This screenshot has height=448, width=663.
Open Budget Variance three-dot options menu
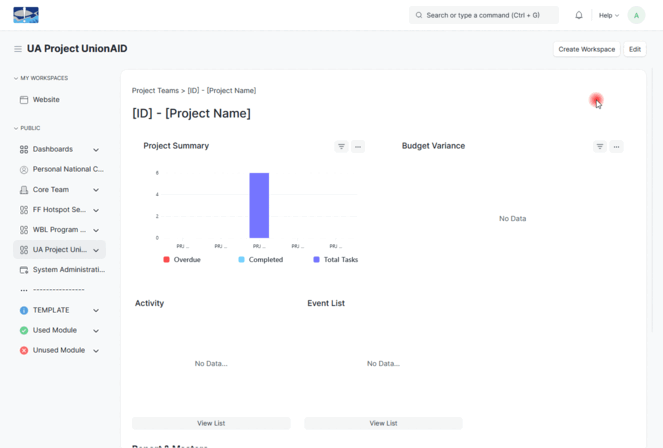click(617, 147)
